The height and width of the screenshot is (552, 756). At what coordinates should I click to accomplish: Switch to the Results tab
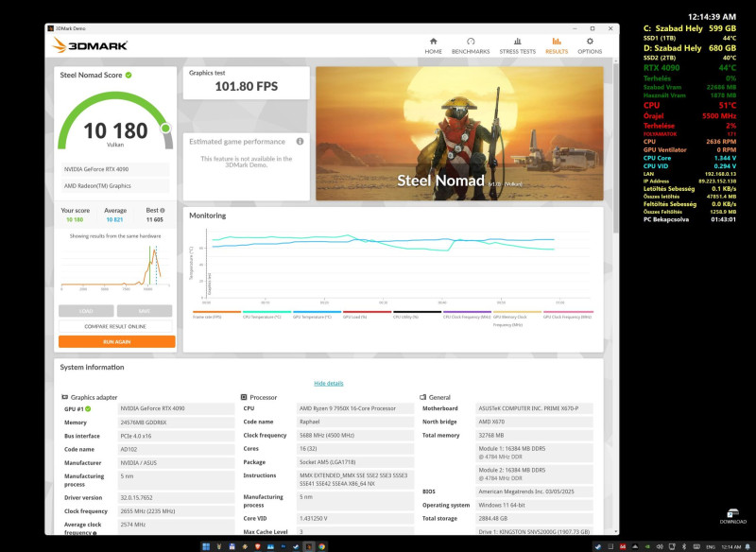click(x=557, y=45)
